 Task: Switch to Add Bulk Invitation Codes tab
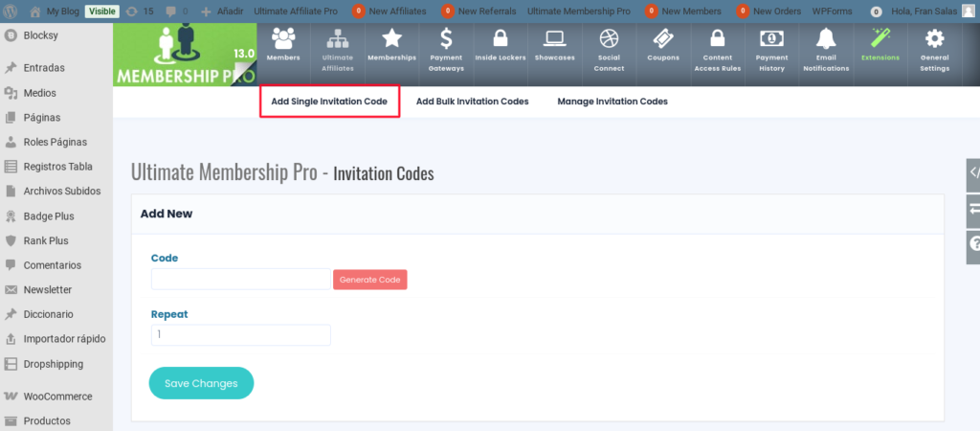(x=473, y=102)
